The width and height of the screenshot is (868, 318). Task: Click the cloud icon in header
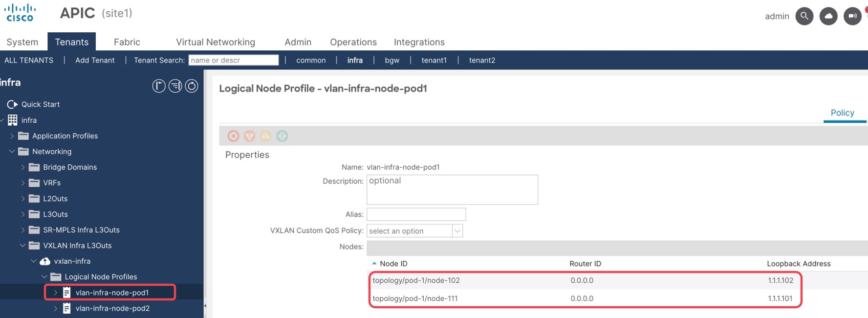[828, 16]
